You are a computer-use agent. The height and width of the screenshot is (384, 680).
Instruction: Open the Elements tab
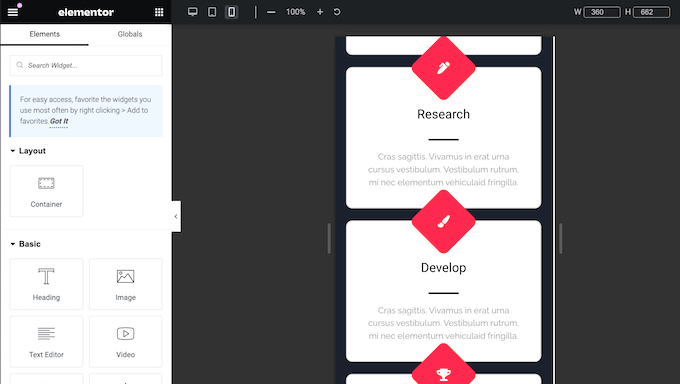pos(44,34)
